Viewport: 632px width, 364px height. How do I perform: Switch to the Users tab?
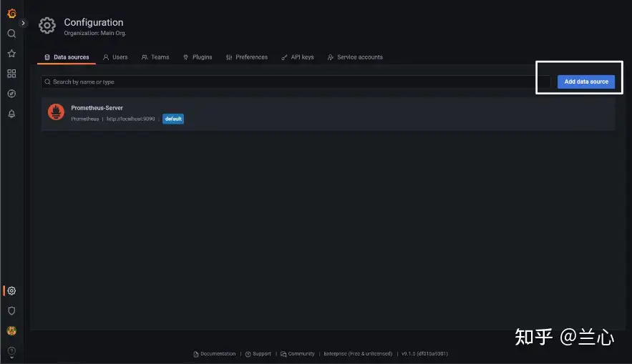pos(115,57)
